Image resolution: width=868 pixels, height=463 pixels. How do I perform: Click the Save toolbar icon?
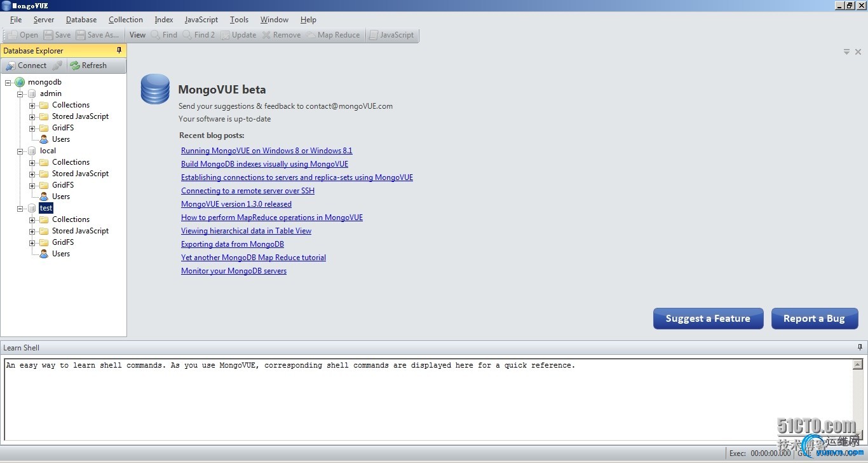[48, 35]
